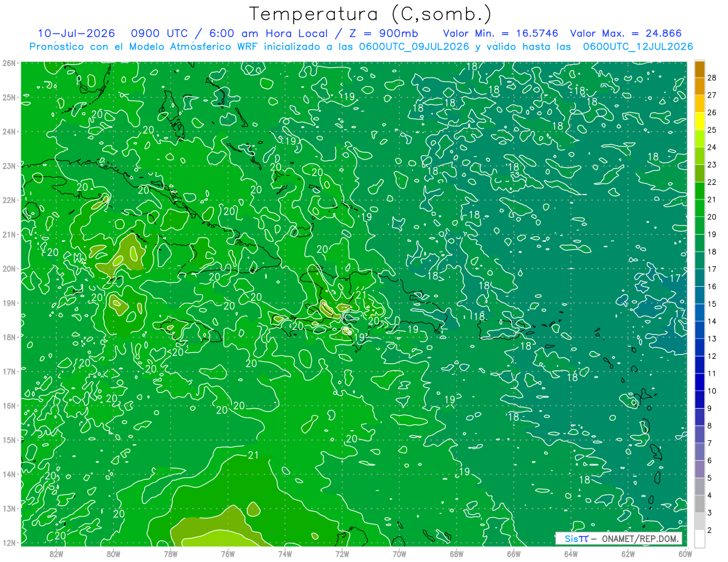Viewport: 728px width, 562px height.
Task: Click the 74W longitude axis label
Action: (285, 554)
